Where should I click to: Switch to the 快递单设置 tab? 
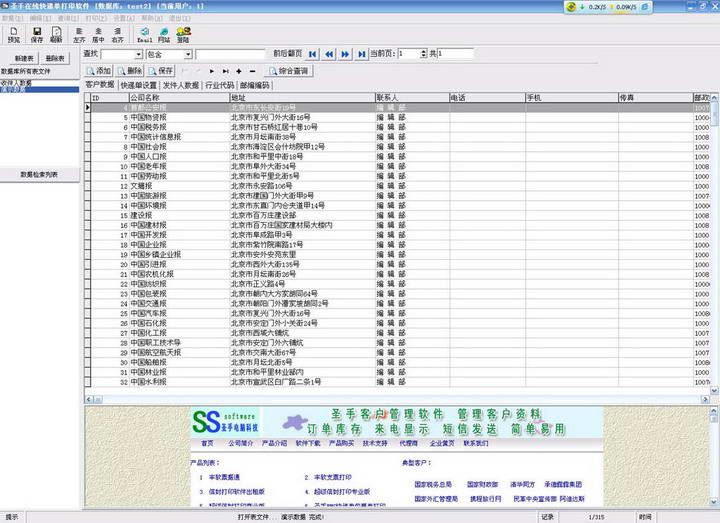point(139,86)
